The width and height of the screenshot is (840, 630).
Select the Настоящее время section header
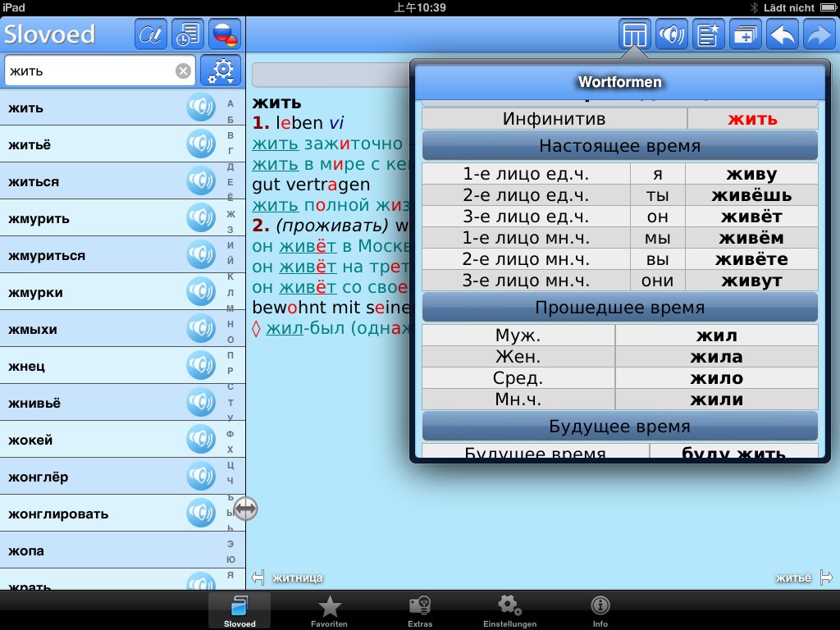coord(620,146)
